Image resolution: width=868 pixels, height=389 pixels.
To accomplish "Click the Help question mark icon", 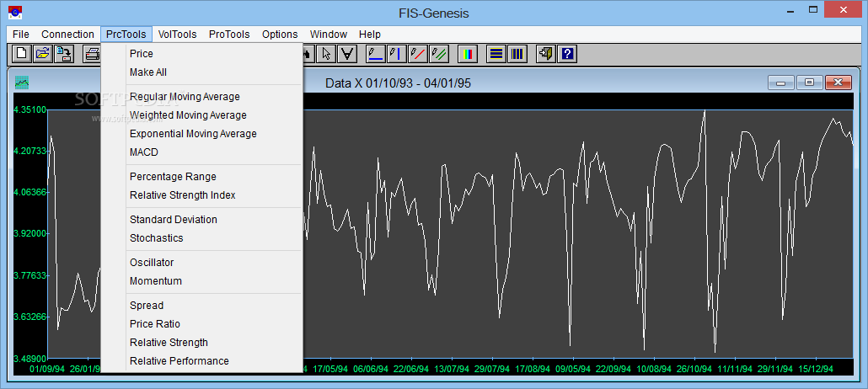I will point(567,54).
